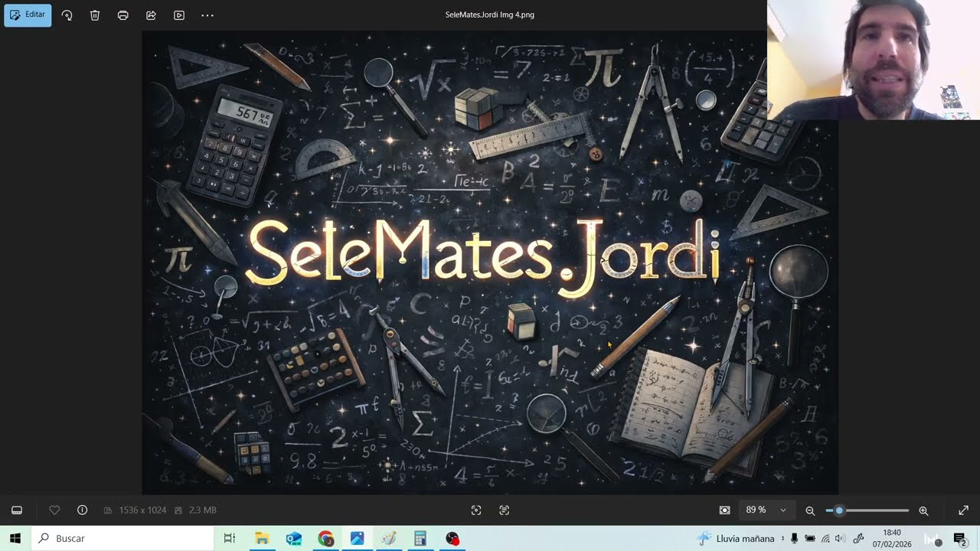Open the recording app taskbar icon
The width and height of the screenshot is (980, 551).
pyautogui.click(x=452, y=539)
